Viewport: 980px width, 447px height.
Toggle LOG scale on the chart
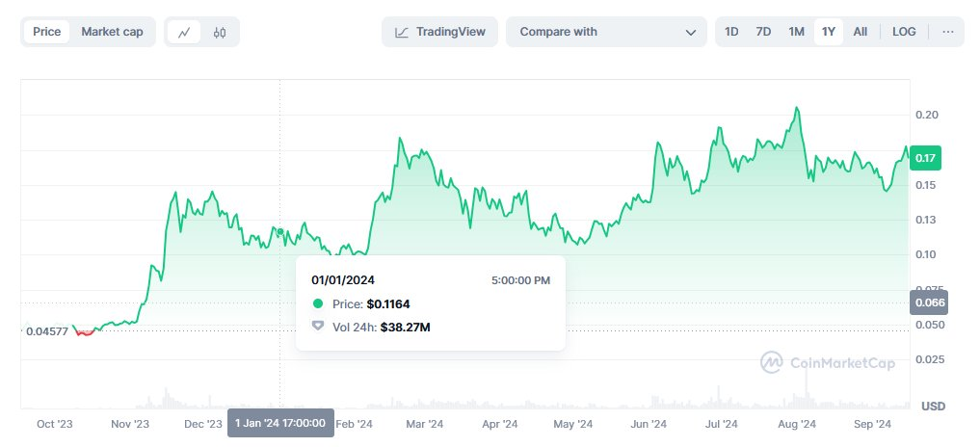click(x=904, y=32)
